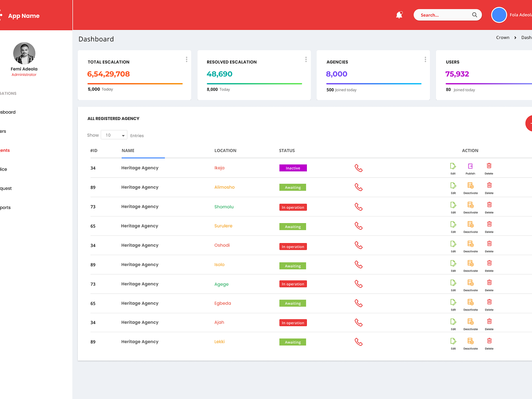The image size is (532, 399).
Task: Delete the Alimosho Heritage Agency entry
Action: [x=489, y=185]
